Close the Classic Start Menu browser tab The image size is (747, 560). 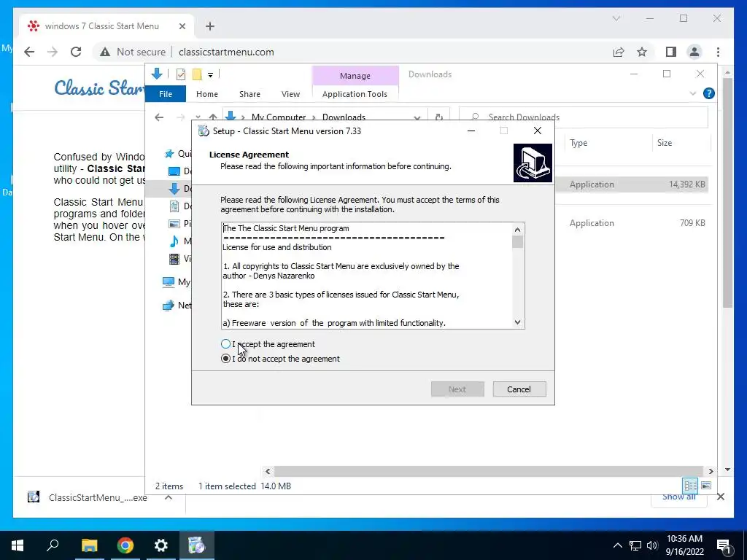click(x=182, y=26)
